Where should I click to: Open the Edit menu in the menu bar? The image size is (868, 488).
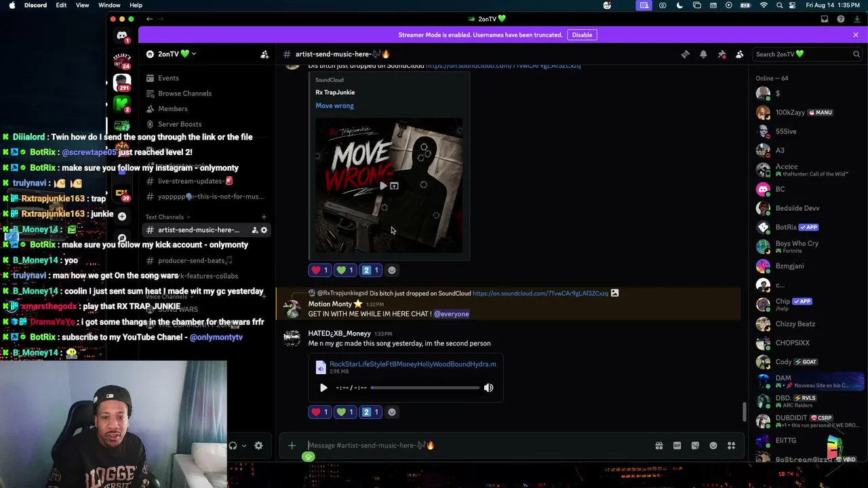click(61, 5)
